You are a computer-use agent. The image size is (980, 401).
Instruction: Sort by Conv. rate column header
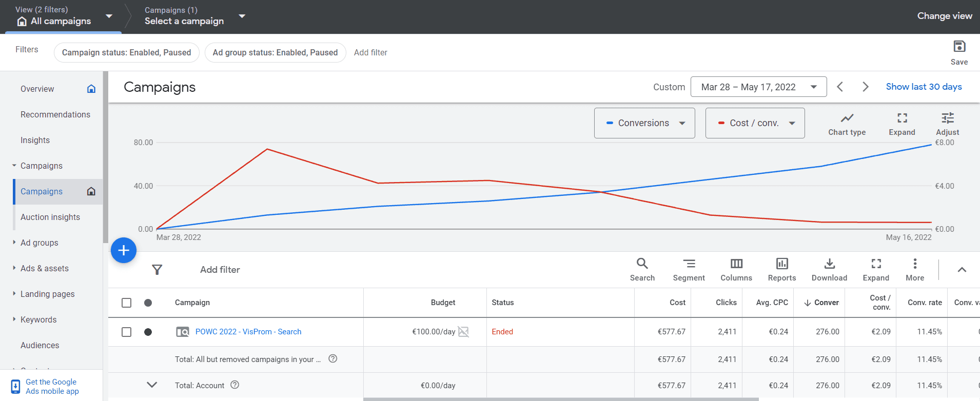click(925, 303)
